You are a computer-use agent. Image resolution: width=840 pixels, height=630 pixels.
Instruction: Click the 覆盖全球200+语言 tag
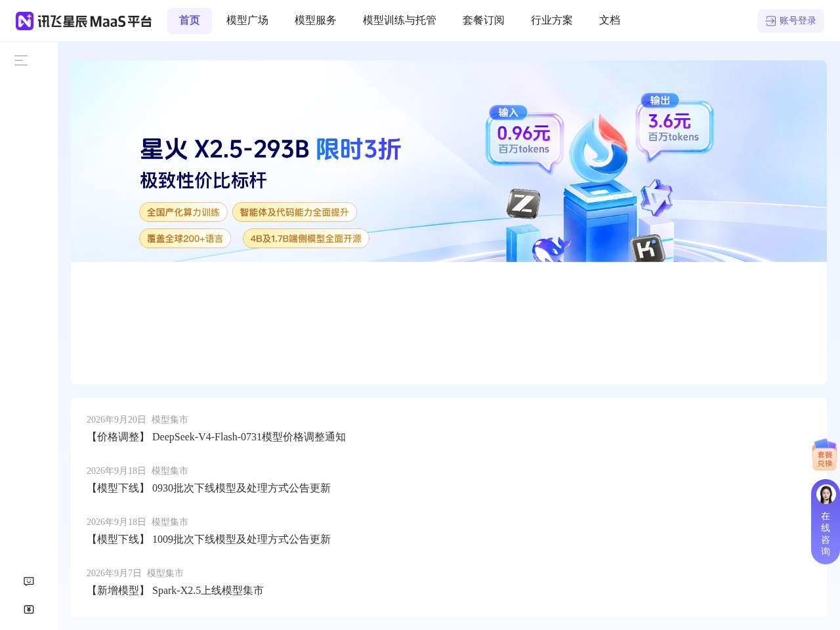click(185, 238)
